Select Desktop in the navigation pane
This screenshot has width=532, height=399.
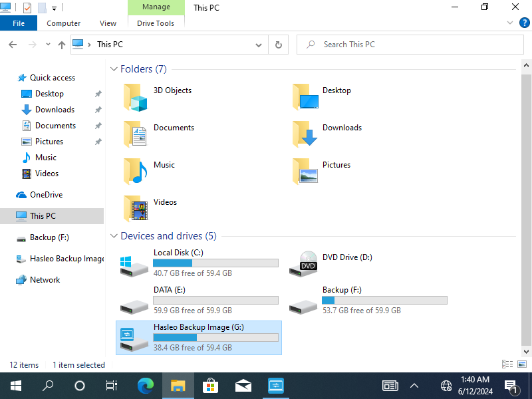point(49,94)
